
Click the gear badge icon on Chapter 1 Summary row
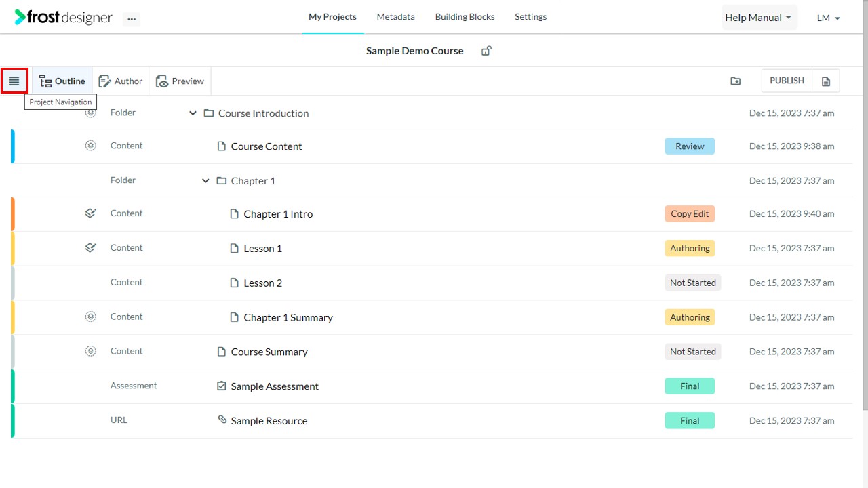[91, 317]
